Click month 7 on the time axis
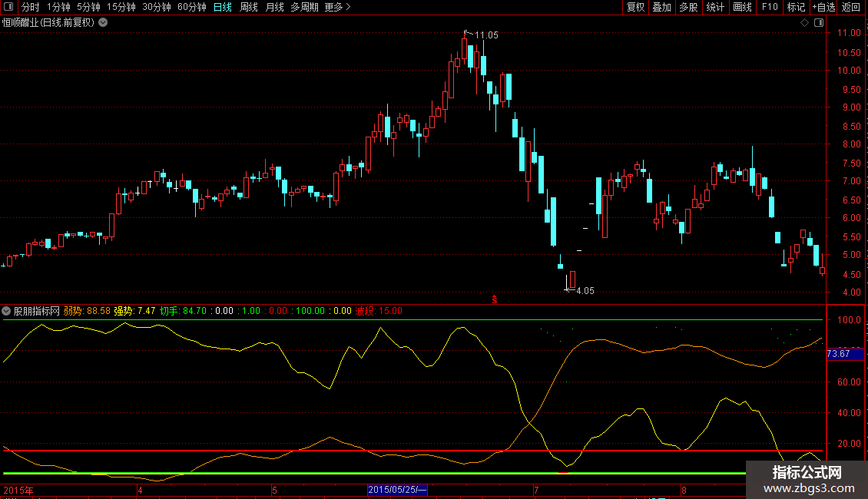Image resolution: width=868 pixels, height=499 pixels. pos(536,490)
